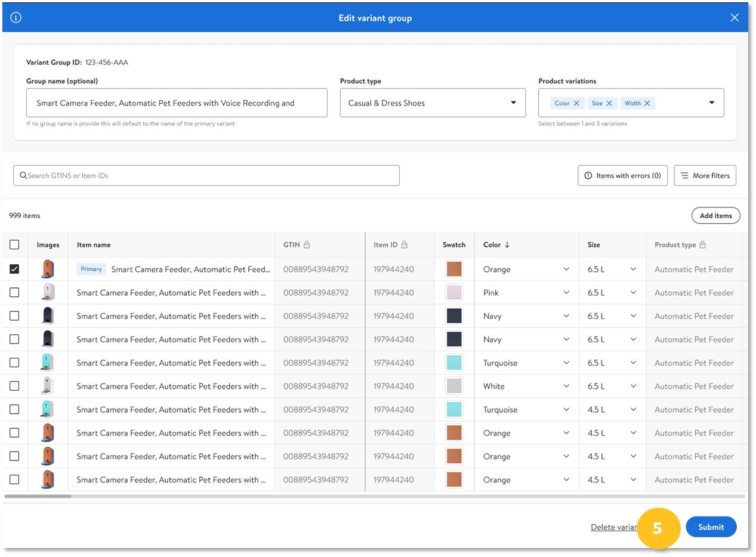Click the Swatch column header
This screenshot has height=557, width=756.
click(454, 245)
